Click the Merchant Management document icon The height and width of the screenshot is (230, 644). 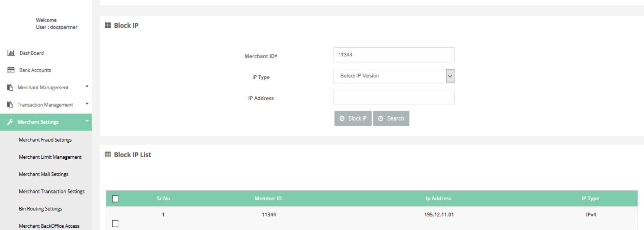(10, 88)
